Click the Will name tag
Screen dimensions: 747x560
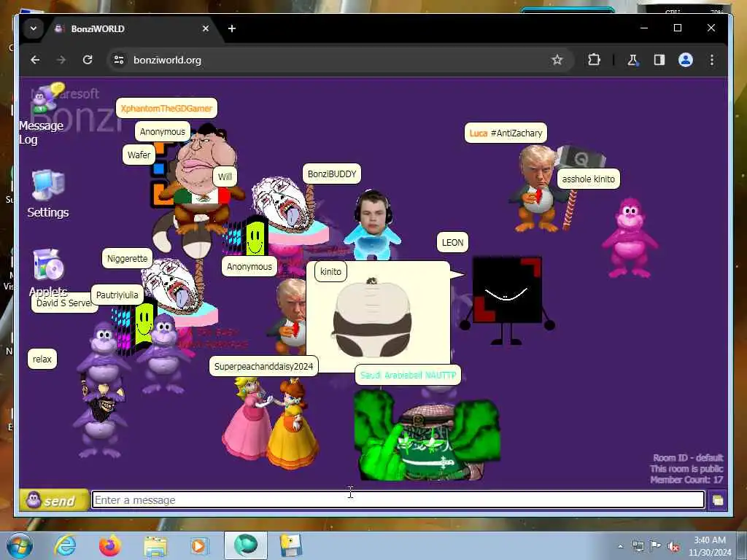[x=225, y=176]
